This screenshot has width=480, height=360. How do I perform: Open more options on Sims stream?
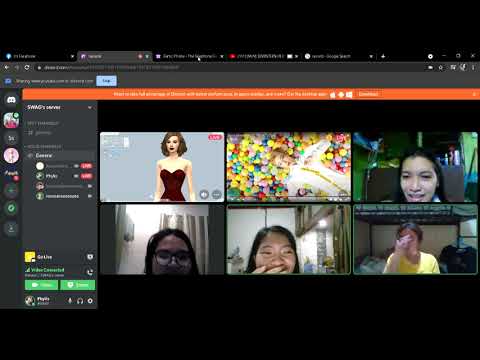coord(217,194)
